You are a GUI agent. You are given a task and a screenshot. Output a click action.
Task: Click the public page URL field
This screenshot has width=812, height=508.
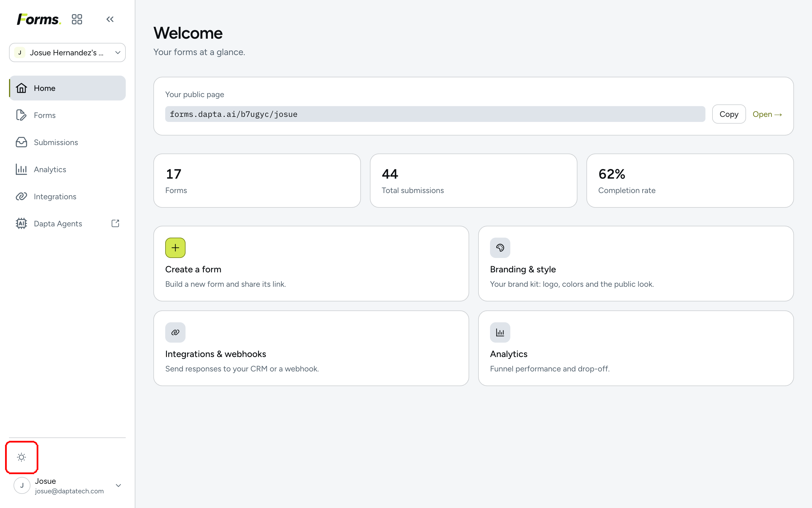tap(435, 114)
